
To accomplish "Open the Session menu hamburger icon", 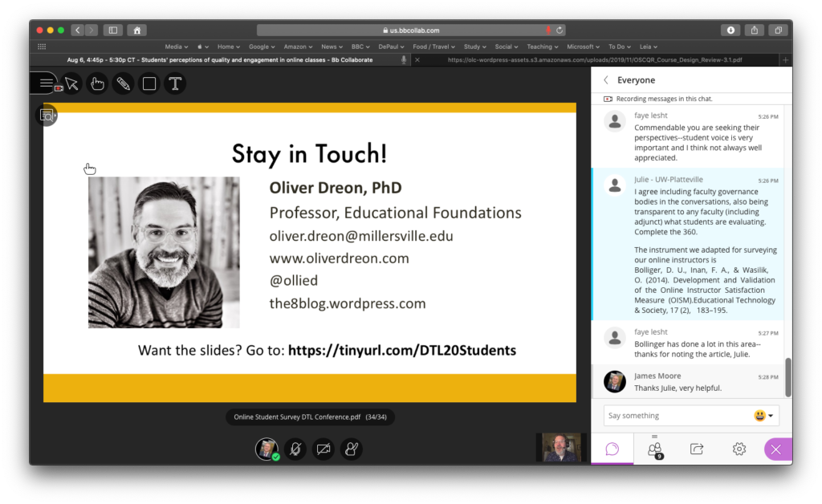I will 45,83.
